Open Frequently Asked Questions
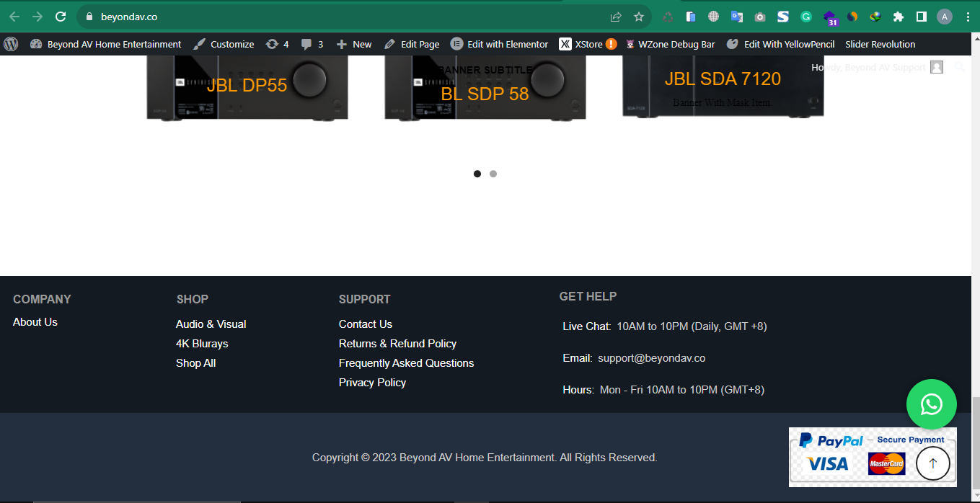The image size is (980, 503). [407, 363]
